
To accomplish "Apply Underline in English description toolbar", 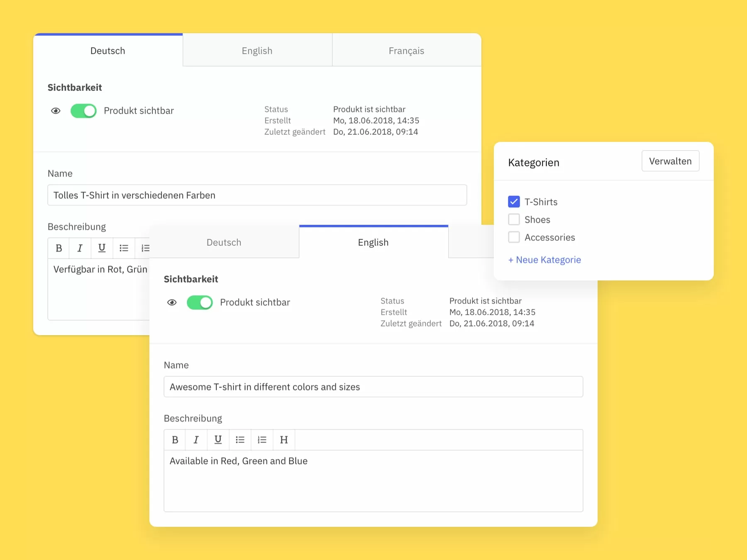I will 218,440.
